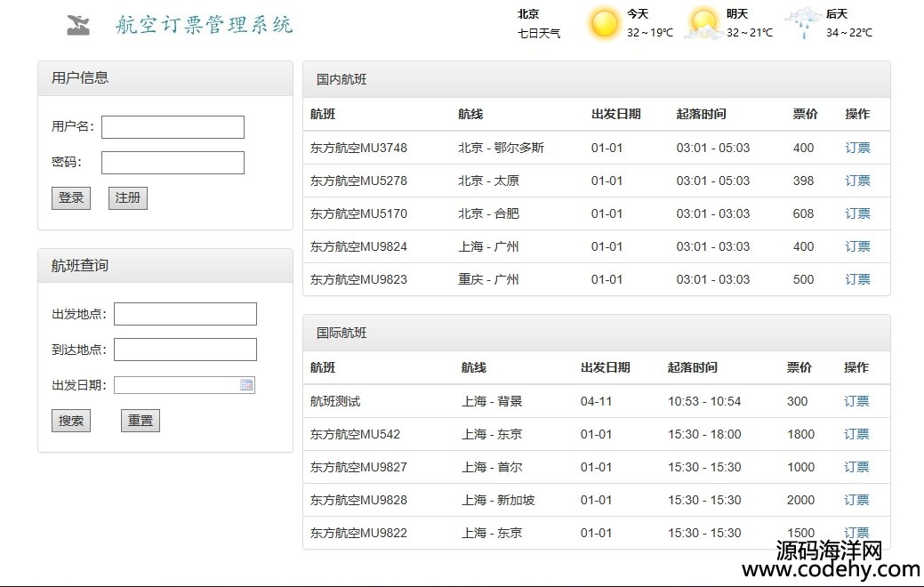The image size is (924, 587).
Task: Book flight 东方航空MU9828 via 订票 link
Action: click(x=856, y=501)
